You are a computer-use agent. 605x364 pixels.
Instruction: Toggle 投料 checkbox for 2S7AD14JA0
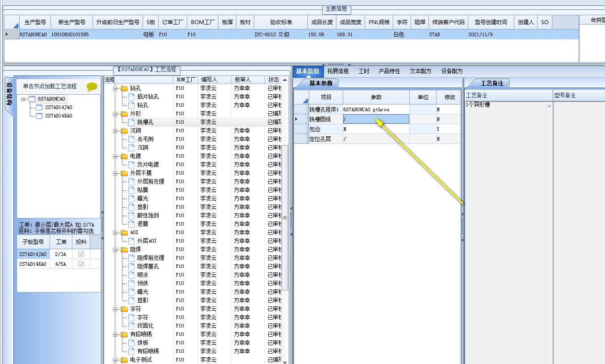(81, 254)
